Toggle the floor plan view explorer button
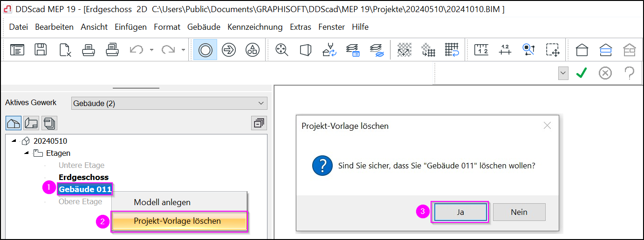The width and height of the screenshot is (644, 240). pyautogui.click(x=31, y=123)
